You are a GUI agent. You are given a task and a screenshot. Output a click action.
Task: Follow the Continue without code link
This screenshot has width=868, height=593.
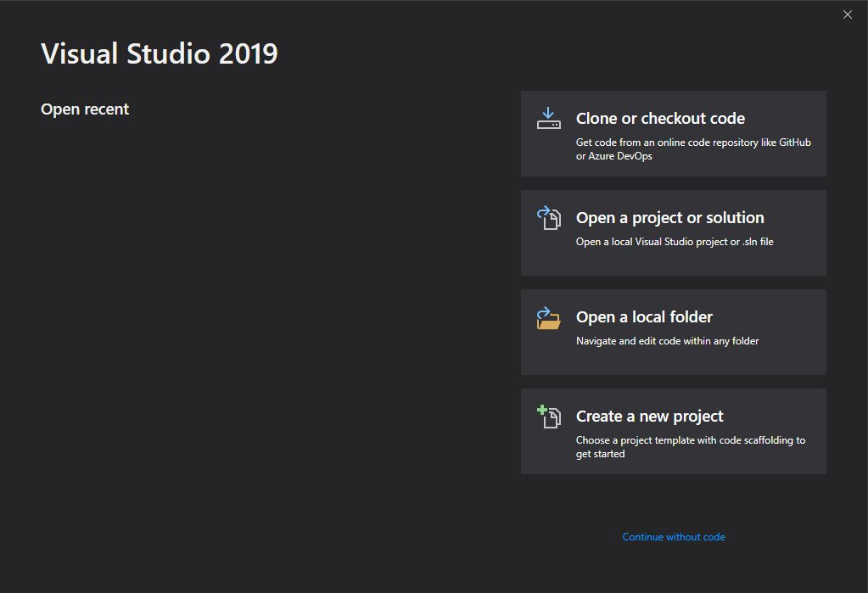[674, 536]
